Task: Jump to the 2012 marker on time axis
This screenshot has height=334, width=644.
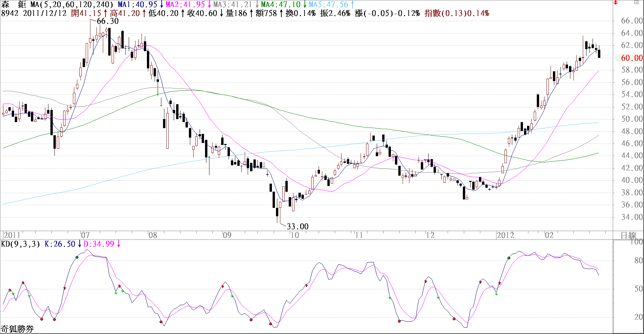Action: click(506, 235)
